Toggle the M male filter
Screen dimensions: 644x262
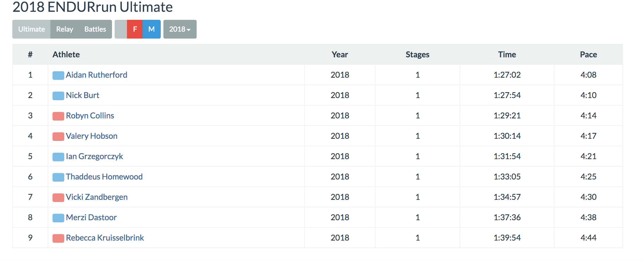click(x=152, y=29)
